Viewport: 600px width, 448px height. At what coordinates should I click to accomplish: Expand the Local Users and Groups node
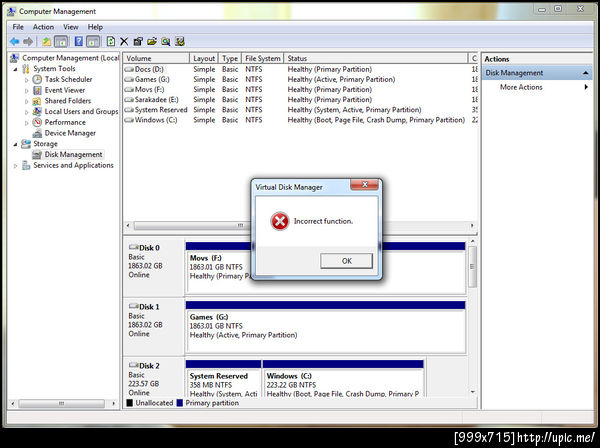pyautogui.click(x=26, y=112)
